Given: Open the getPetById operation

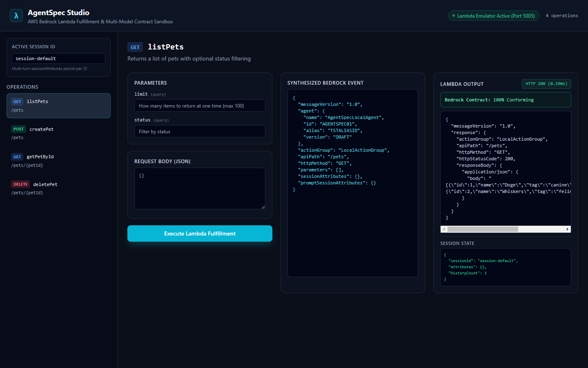Looking at the screenshot, I should [x=58, y=161].
